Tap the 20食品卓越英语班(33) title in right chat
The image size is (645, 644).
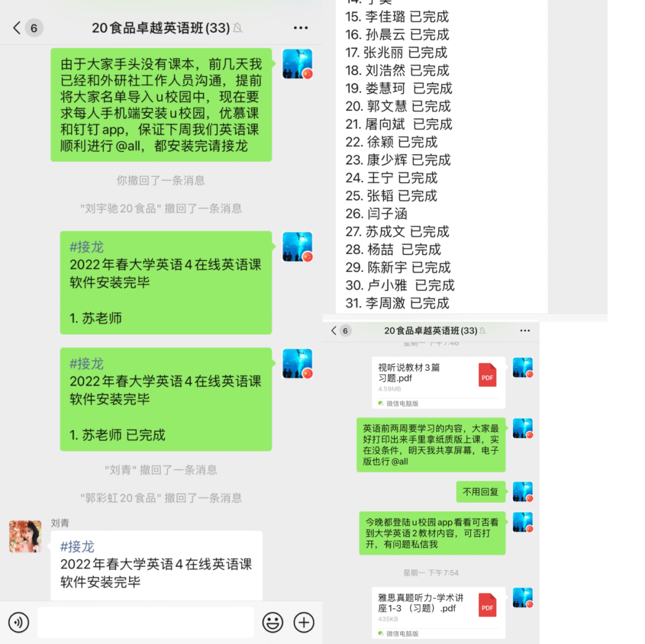431,331
